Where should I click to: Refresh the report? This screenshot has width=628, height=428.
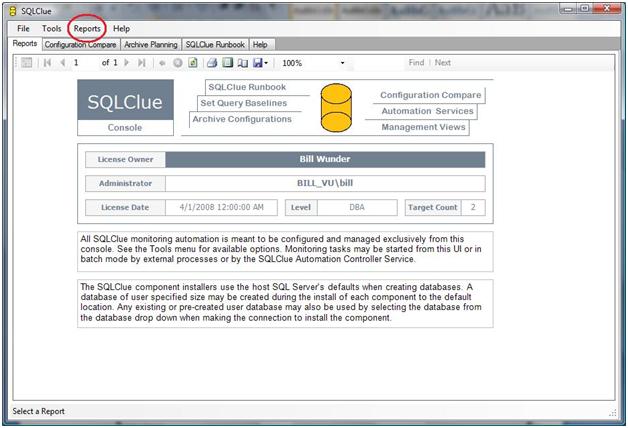[x=193, y=62]
